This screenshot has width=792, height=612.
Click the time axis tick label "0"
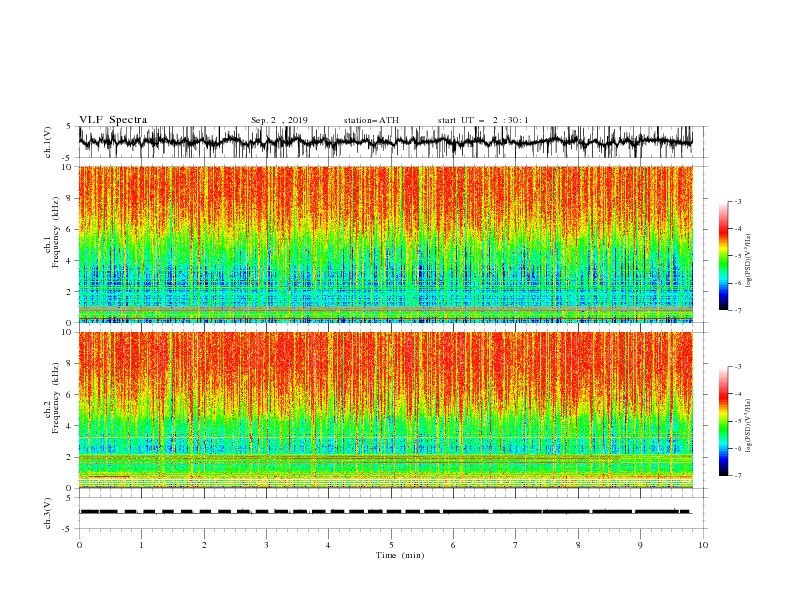[79, 545]
